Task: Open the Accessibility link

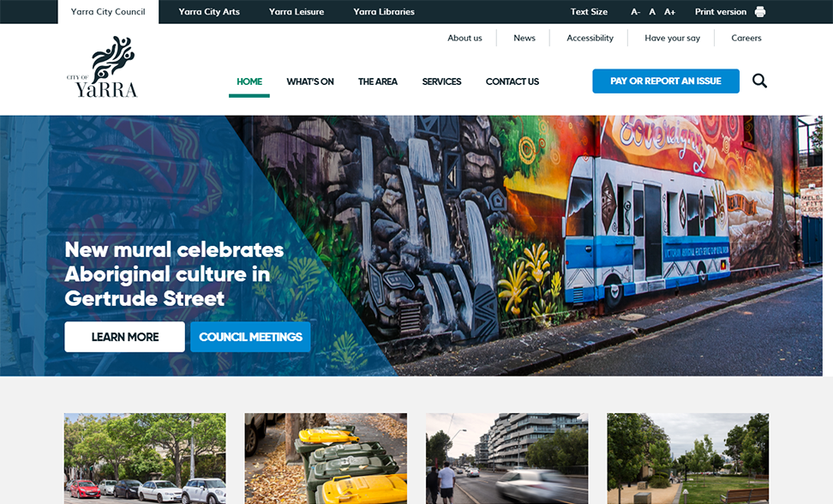Action: click(x=590, y=38)
